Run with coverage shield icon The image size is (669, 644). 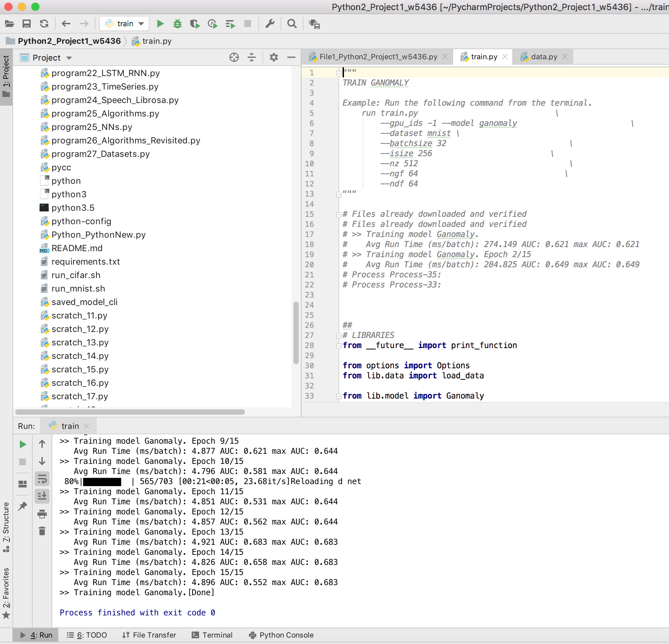(x=195, y=24)
